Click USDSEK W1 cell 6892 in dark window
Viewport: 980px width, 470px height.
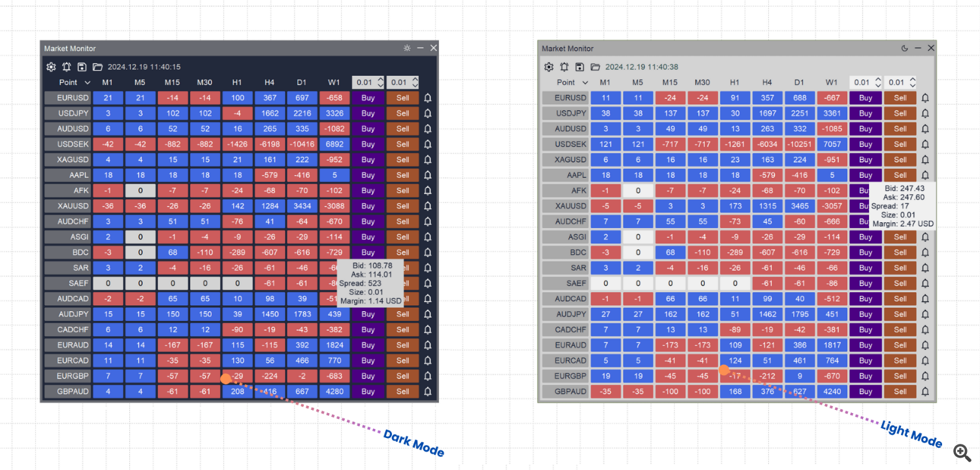(335, 144)
